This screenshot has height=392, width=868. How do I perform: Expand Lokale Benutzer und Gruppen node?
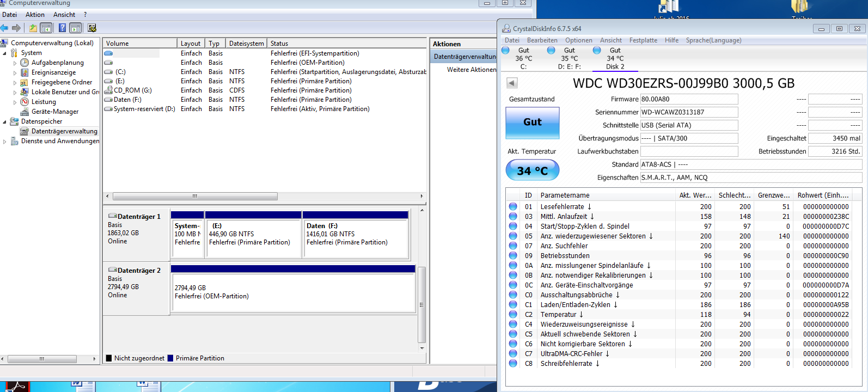coord(15,93)
